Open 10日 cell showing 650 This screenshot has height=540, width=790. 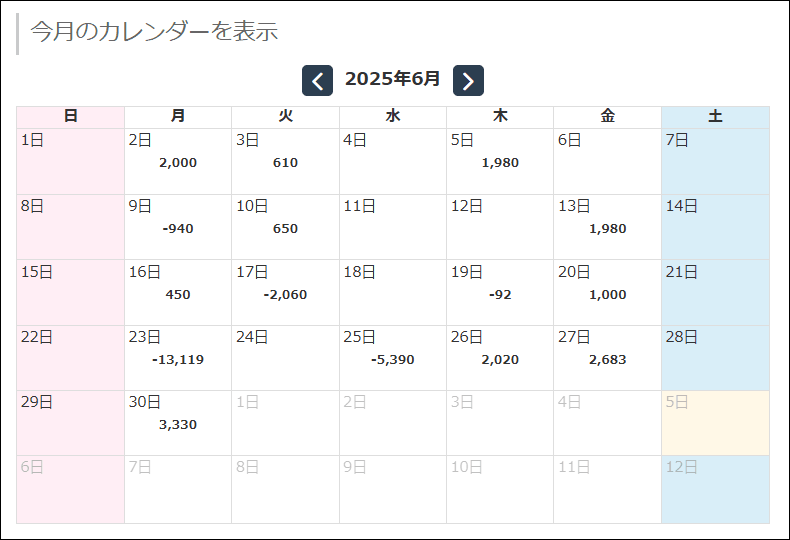(x=285, y=227)
